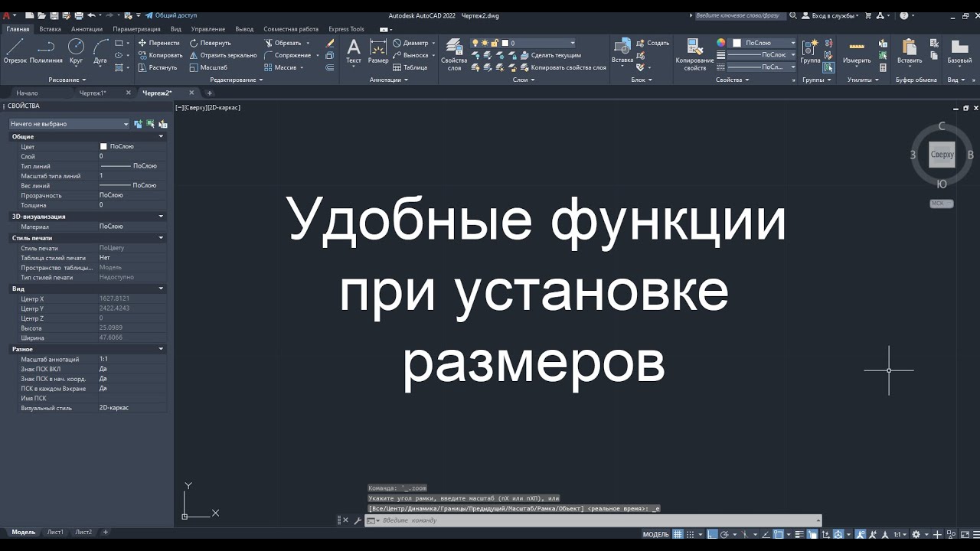This screenshot has height=551, width=980.
Task: Collapse the Общие properties section
Action: [x=161, y=136]
